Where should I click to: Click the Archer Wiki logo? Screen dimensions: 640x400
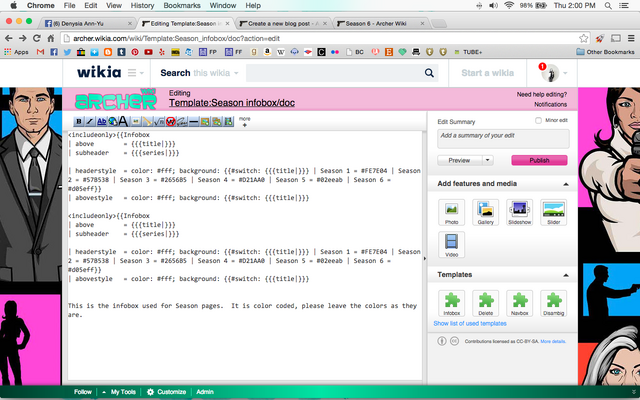coord(116,99)
